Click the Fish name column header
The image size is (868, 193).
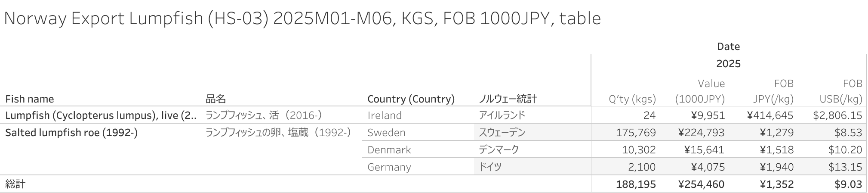(x=30, y=99)
